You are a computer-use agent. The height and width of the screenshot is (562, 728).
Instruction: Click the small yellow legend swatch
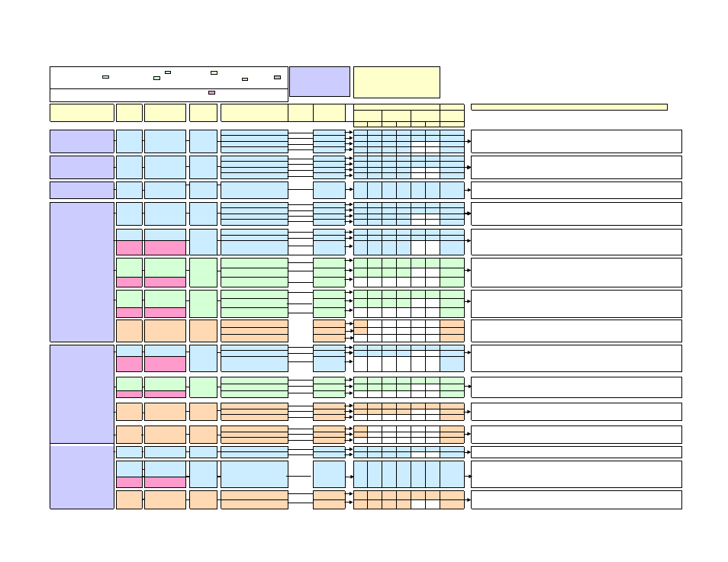pos(214,73)
